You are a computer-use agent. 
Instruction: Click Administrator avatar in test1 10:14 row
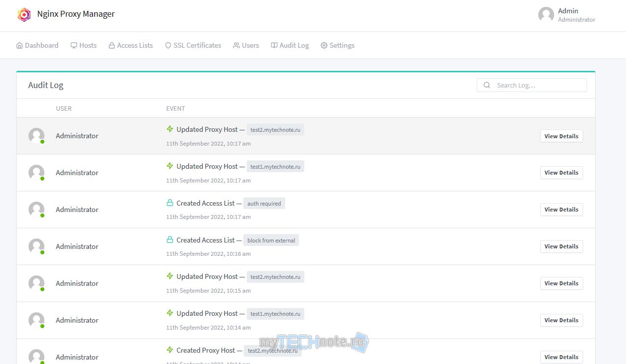[x=36, y=320]
